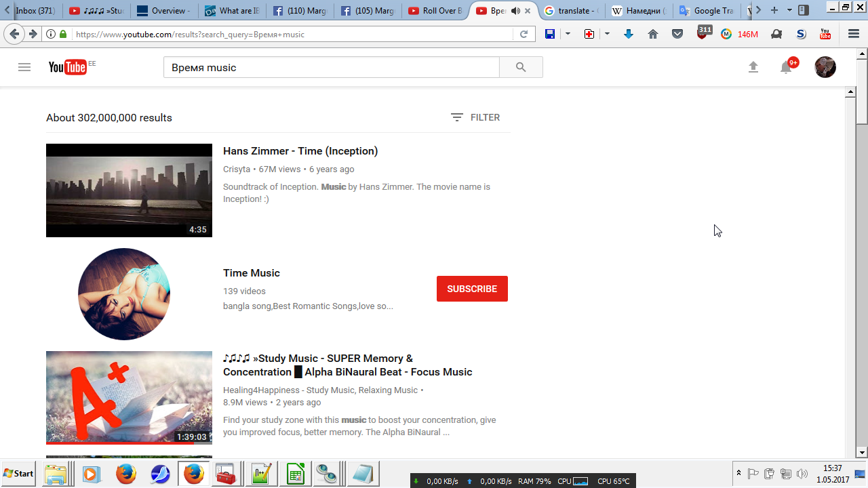Viewport: 868px width, 488px height.
Task: Open the Study Music SUPER Memory video title
Action: pos(348,365)
